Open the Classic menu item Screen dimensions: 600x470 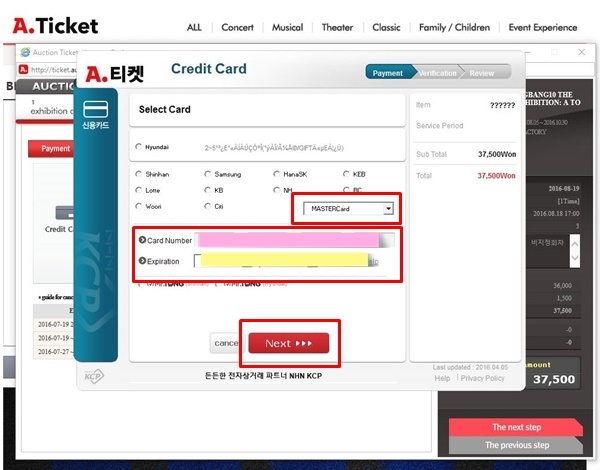click(x=386, y=28)
